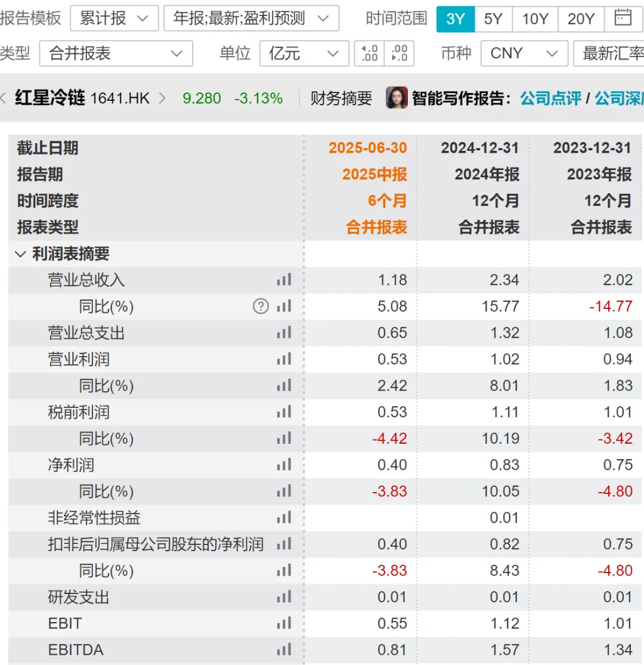Open chart icon for 净利润 同比(%) row
The image size is (644, 665).
(x=284, y=491)
